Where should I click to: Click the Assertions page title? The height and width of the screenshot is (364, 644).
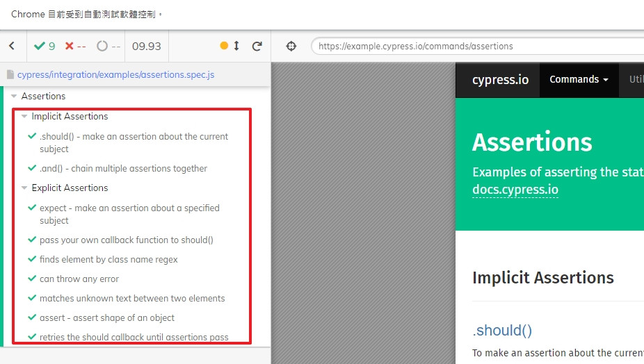532,142
